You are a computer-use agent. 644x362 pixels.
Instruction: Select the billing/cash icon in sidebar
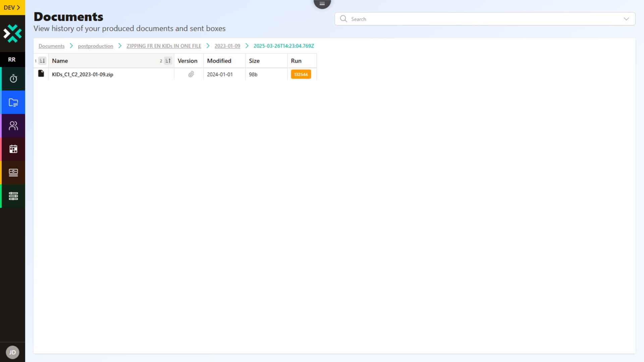[x=13, y=173]
